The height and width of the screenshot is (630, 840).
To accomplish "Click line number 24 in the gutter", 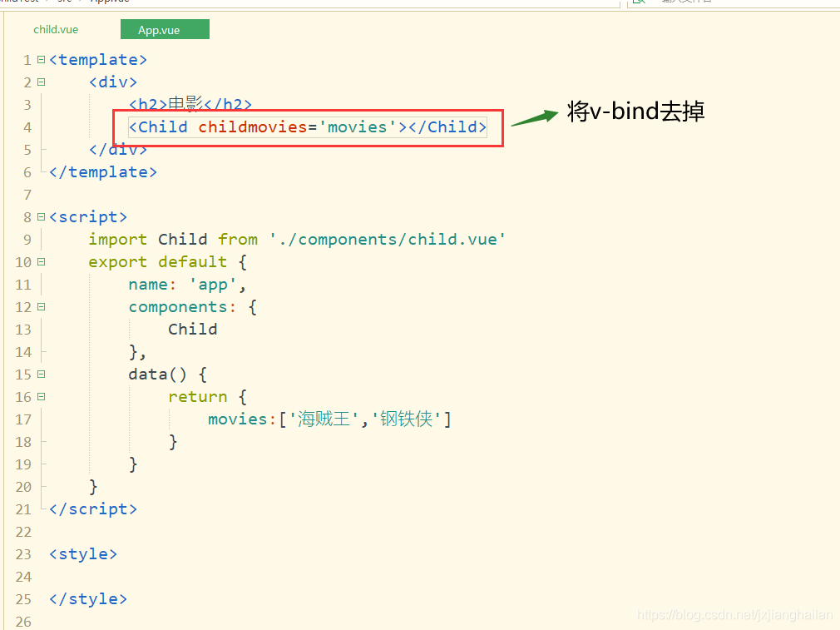I will [23, 577].
